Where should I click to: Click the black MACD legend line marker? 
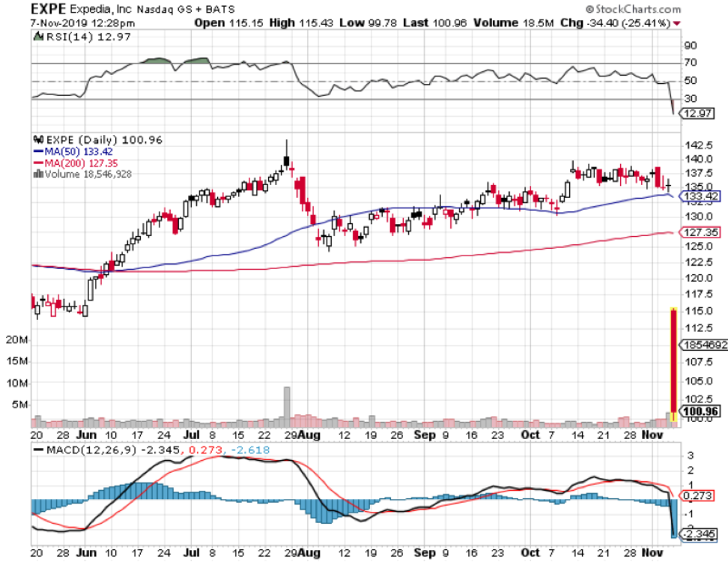pos(37,450)
